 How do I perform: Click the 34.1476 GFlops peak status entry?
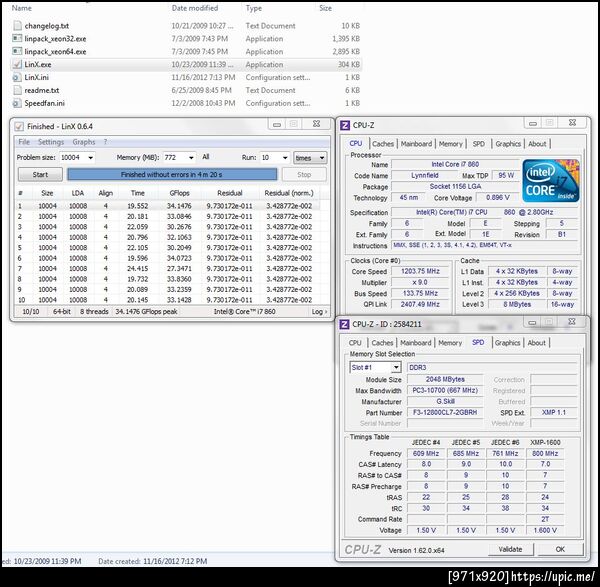point(147,311)
